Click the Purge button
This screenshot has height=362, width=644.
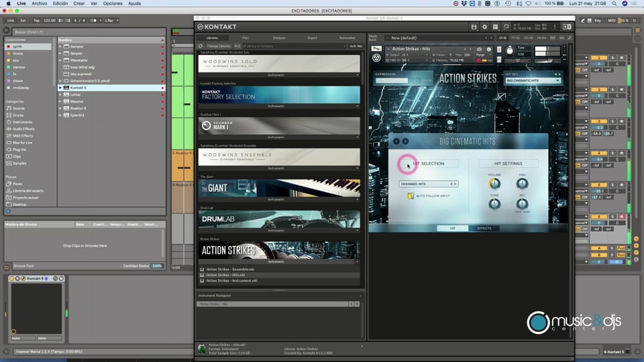[480, 54]
